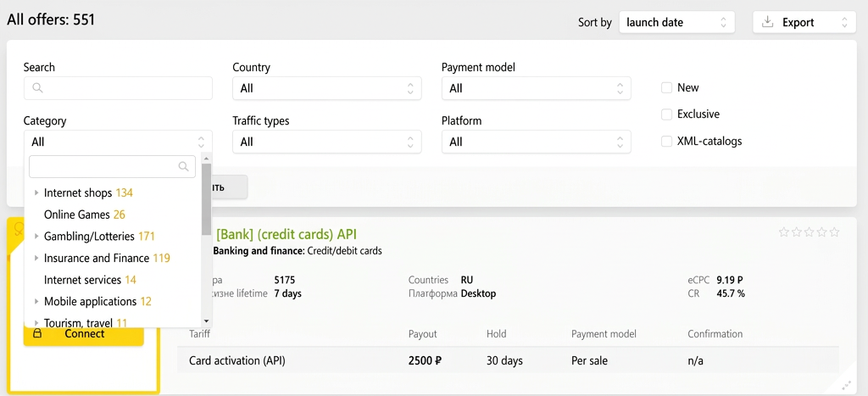Click the n/a confirmation cell

coord(695,361)
